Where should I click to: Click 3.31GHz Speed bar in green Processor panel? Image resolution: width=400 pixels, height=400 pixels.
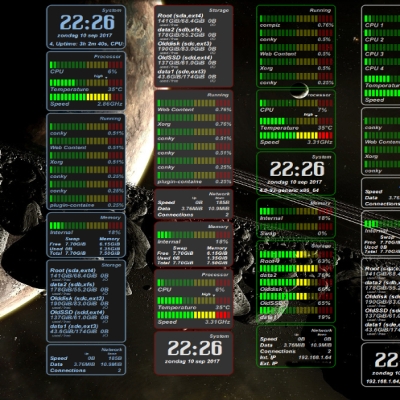click(296, 135)
